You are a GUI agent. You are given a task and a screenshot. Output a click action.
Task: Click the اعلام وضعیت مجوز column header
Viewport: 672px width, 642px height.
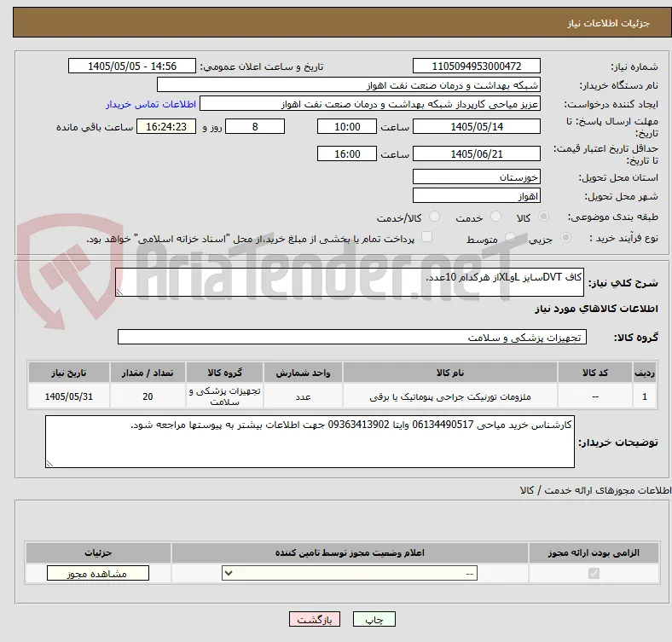(x=350, y=552)
